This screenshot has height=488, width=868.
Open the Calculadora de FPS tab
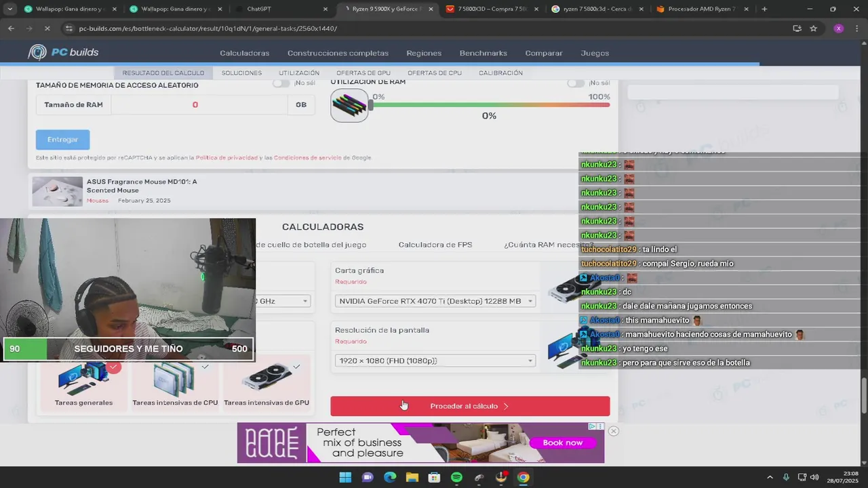pos(435,245)
